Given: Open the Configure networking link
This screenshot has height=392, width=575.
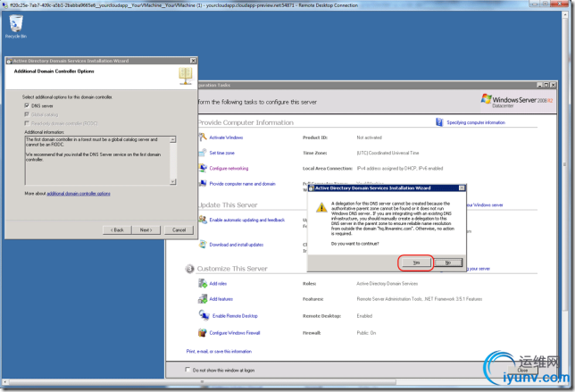Looking at the screenshot, I should [x=229, y=168].
